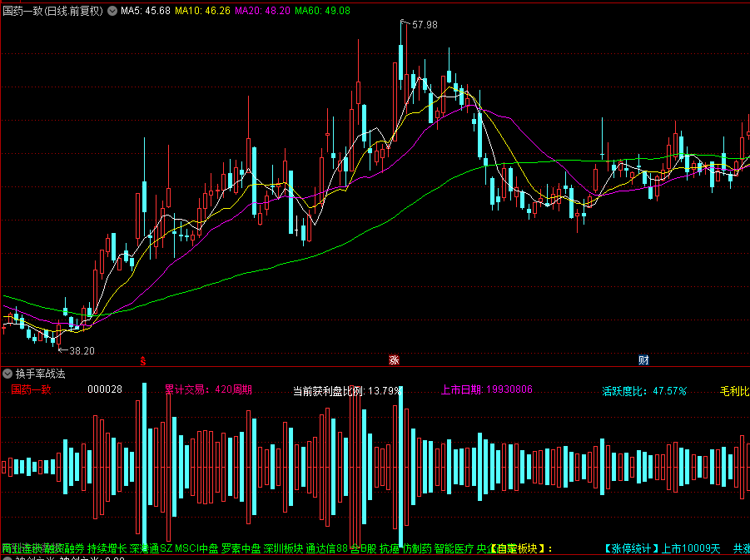This screenshot has height=560, width=750.
Task: Click the 仿制药 sector tag
Action: (x=416, y=548)
